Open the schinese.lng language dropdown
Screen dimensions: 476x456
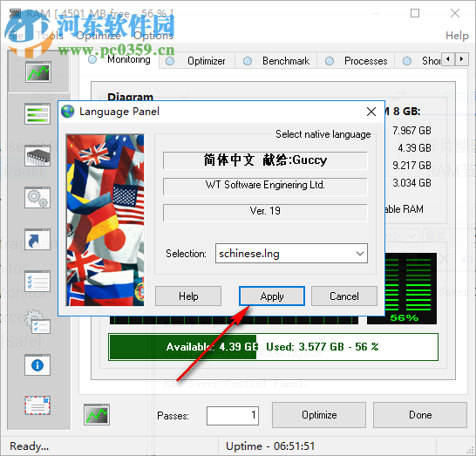coord(291,253)
